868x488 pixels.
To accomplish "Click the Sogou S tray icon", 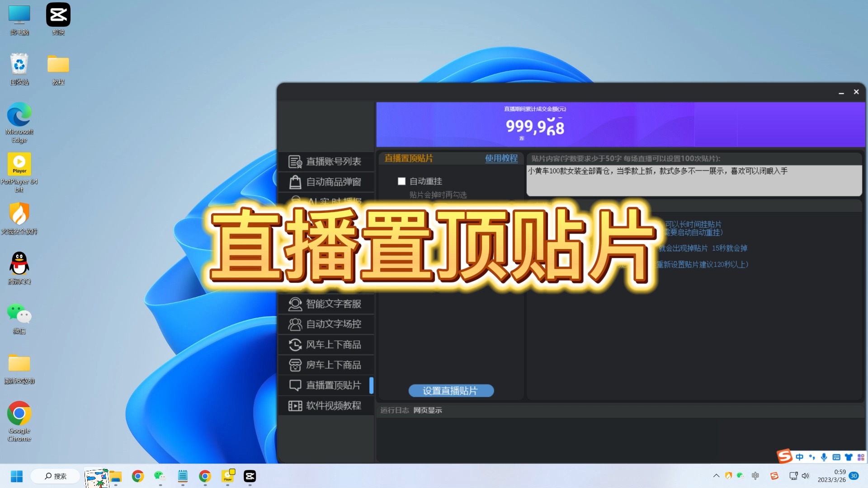I will (774, 476).
